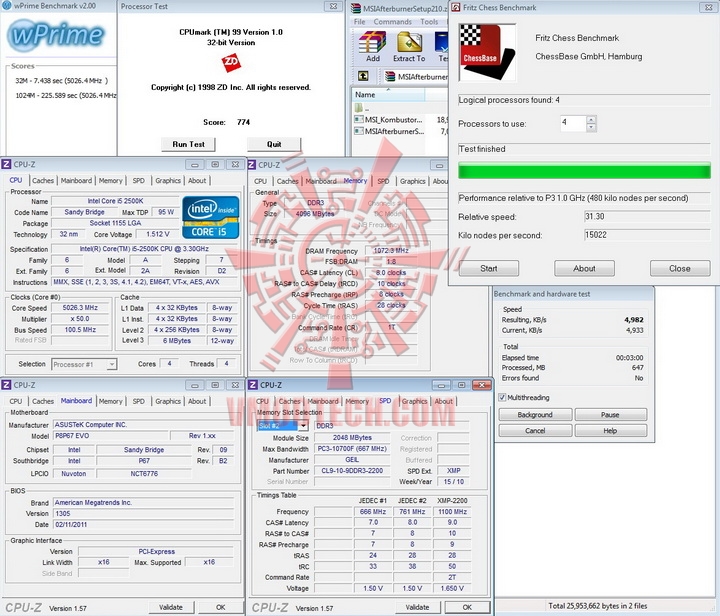The image size is (720, 616).
Task: Click the 32M wPrime score line
Action: pos(62,81)
